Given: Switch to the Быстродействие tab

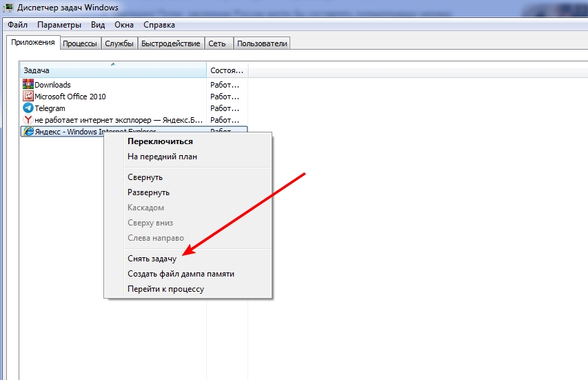Looking at the screenshot, I should [x=171, y=43].
